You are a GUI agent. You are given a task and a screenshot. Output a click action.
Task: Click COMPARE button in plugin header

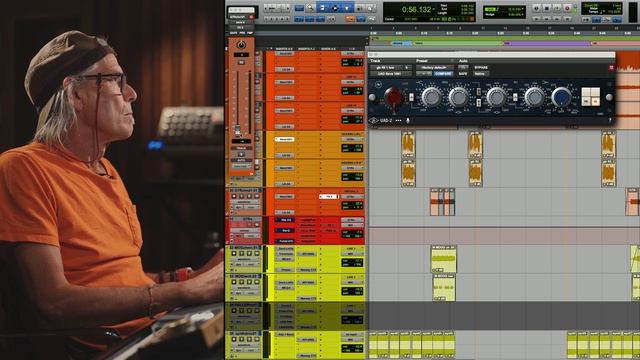[443, 74]
